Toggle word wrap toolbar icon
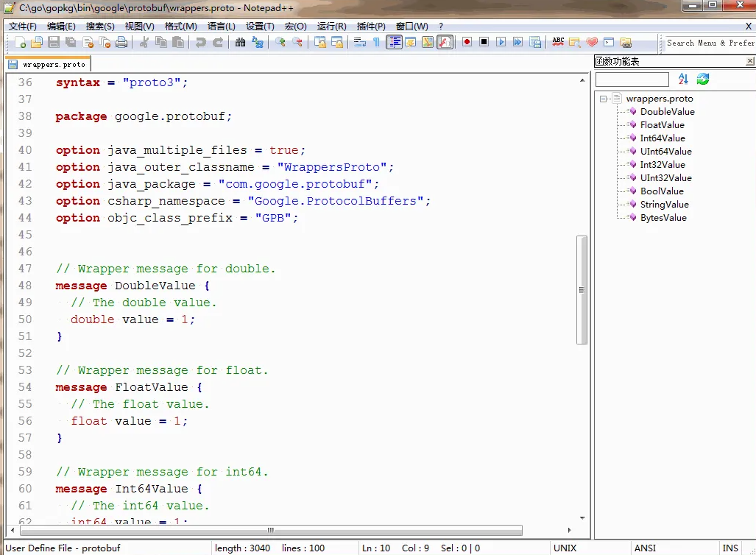This screenshot has width=756, height=555. coord(360,43)
